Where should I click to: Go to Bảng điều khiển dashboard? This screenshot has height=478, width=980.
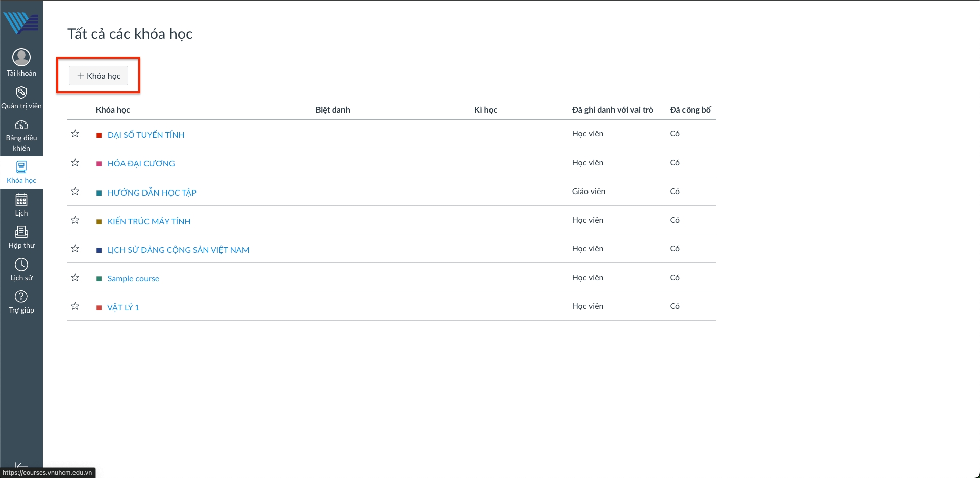tap(21, 126)
